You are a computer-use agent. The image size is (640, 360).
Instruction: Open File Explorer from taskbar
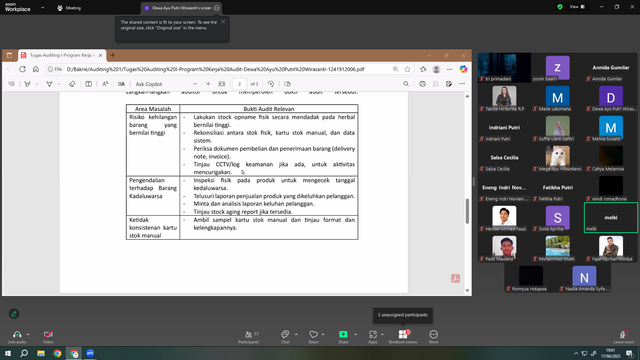pyautogui.click(x=41, y=353)
